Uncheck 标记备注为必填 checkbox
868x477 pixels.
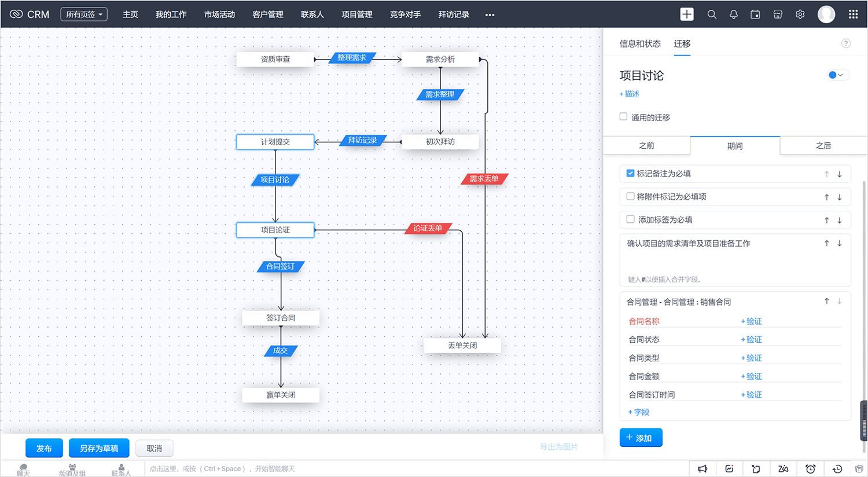631,173
